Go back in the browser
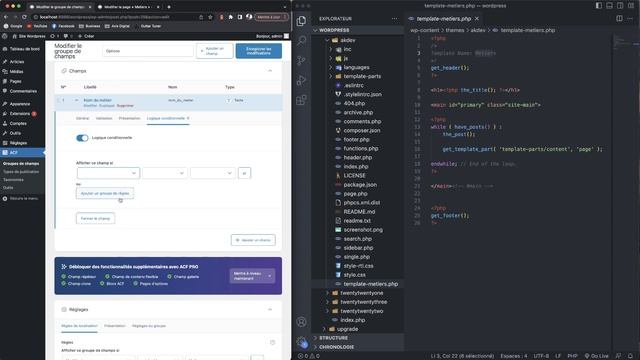Screen dimensions: 640x360 6,17
